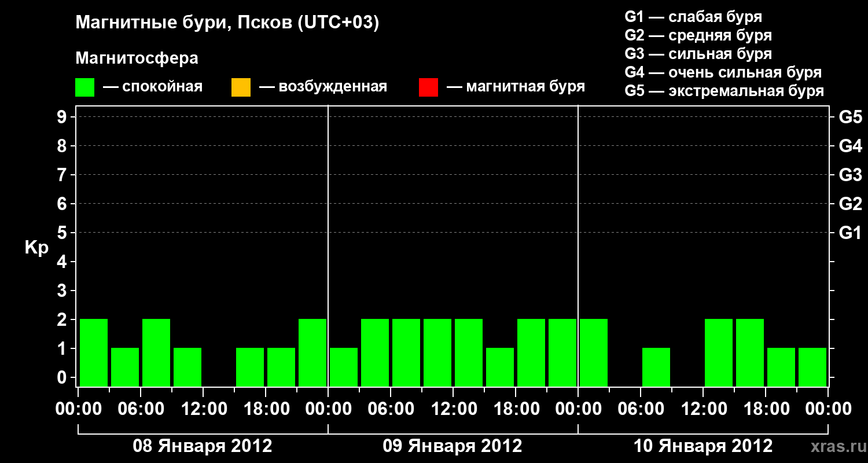Click the red 'магнитная буря' legend swatch

pyautogui.click(x=428, y=87)
